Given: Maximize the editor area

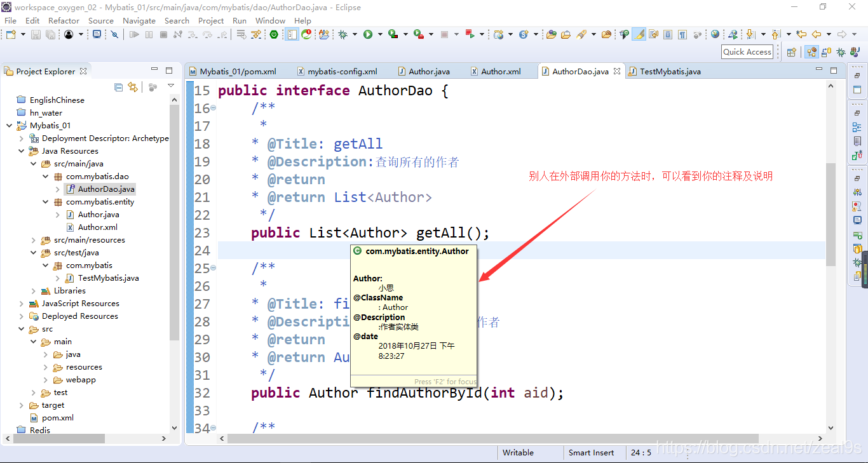Looking at the screenshot, I should tap(834, 70).
